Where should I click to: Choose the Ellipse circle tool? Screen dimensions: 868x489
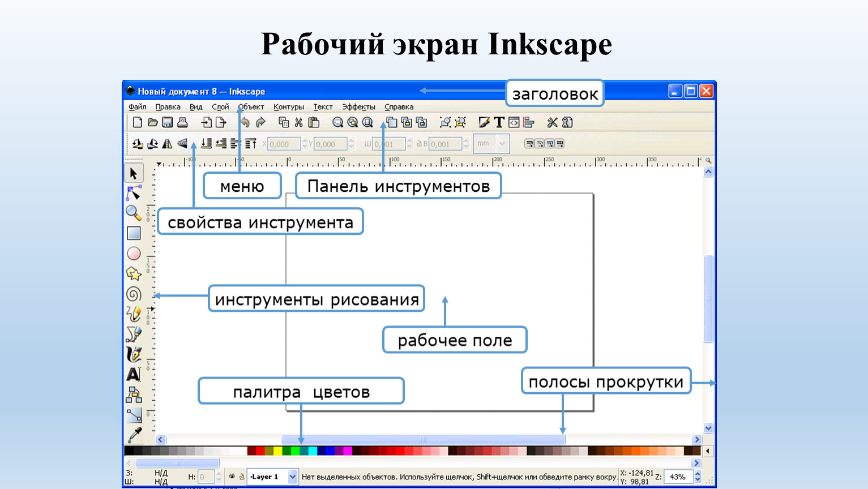click(134, 254)
